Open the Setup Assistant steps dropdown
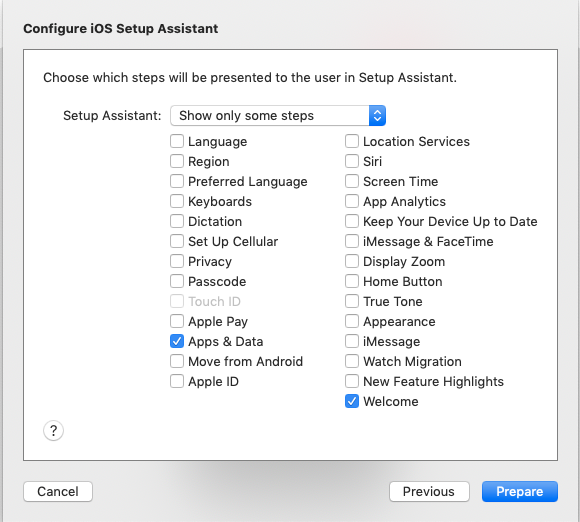 278,115
